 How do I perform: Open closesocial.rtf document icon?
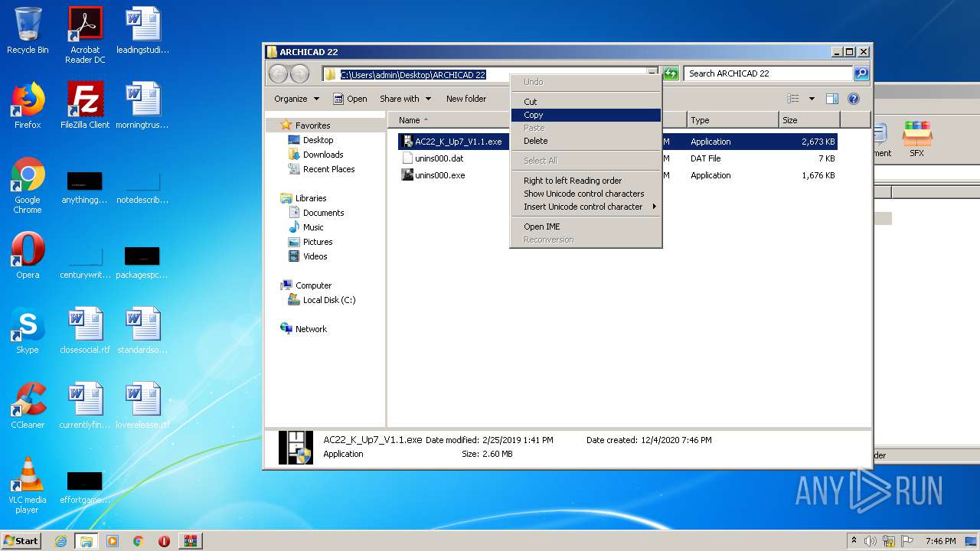tap(85, 331)
